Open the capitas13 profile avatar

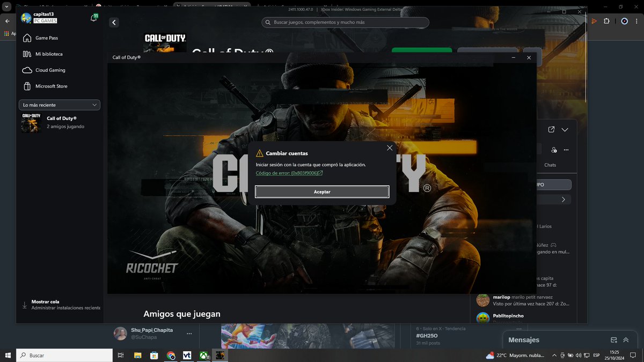(x=26, y=18)
